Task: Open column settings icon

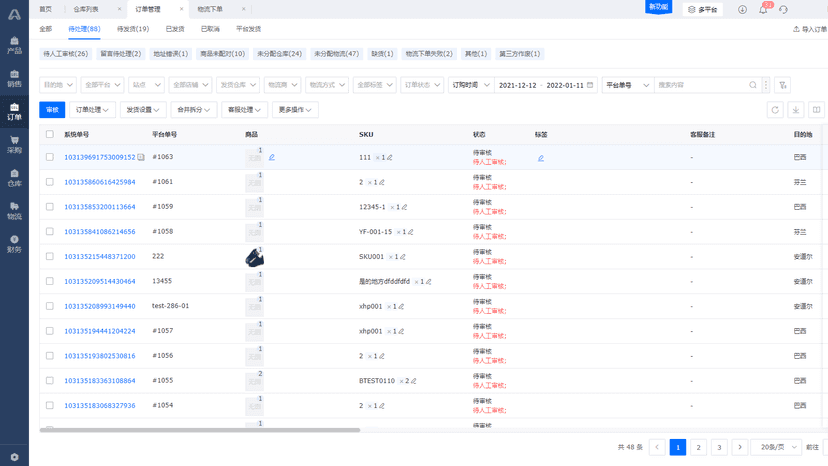Action: click(x=816, y=110)
